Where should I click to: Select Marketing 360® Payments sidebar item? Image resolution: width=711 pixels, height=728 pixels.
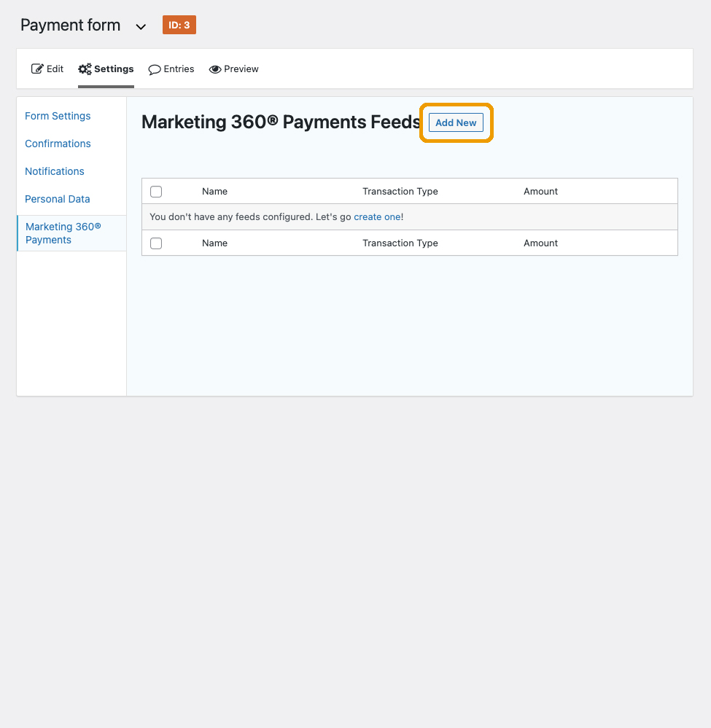[72, 233]
